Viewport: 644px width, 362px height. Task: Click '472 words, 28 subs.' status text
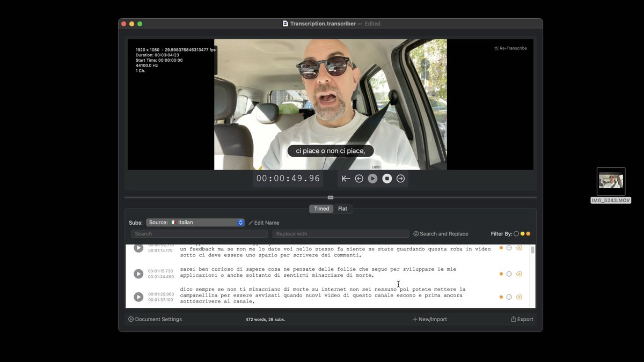click(x=265, y=320)
